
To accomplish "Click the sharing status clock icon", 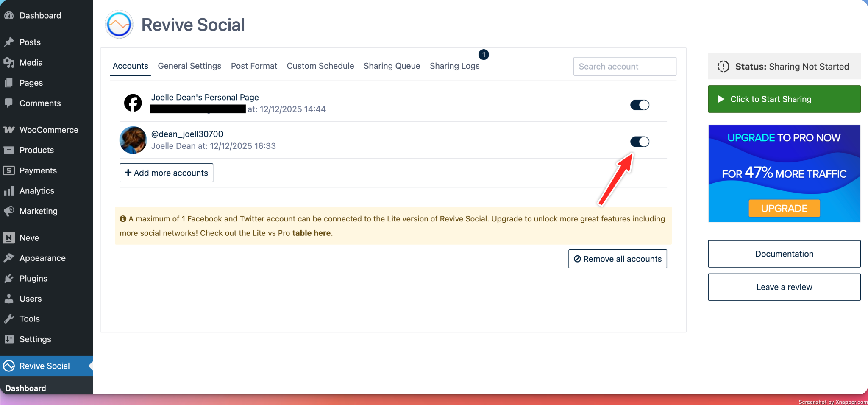I will click(723, 67).
